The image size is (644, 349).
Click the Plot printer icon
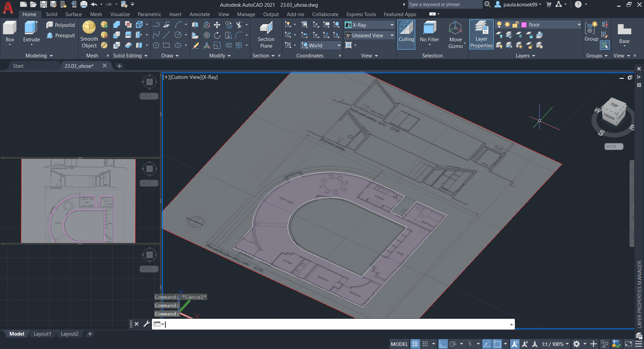click(84, 4)
